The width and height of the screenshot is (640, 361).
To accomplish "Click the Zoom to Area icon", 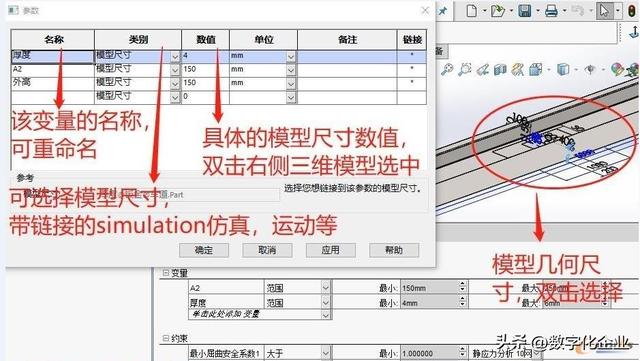I will click(x=464, y=70).
